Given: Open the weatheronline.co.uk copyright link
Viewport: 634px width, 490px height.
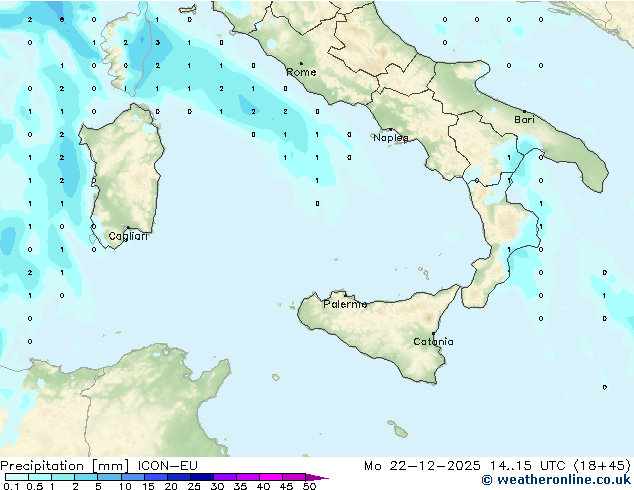Looking at the screenshot, I should tap(556, 480).
